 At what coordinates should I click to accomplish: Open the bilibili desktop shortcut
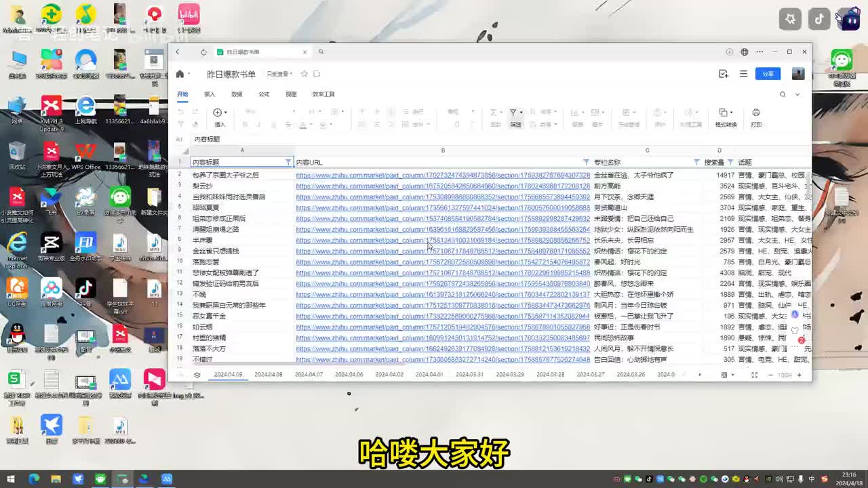coord(189,18)
